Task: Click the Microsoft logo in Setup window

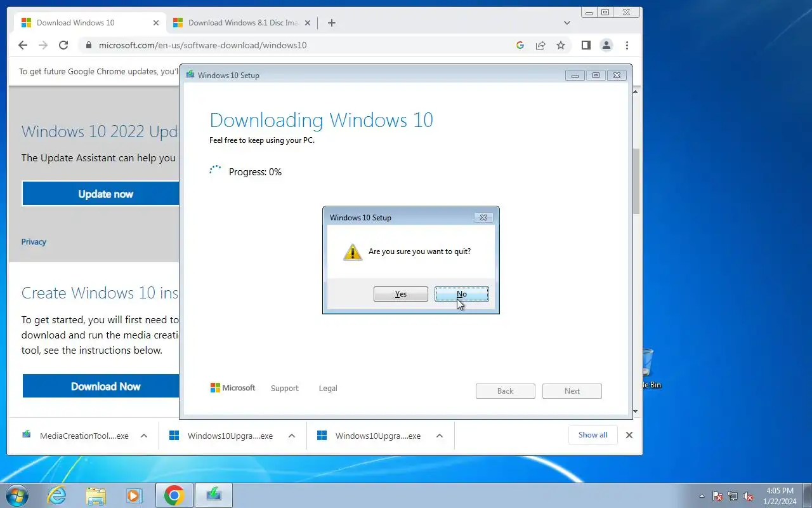Action: pyautogui.click(x=233, y=387)
